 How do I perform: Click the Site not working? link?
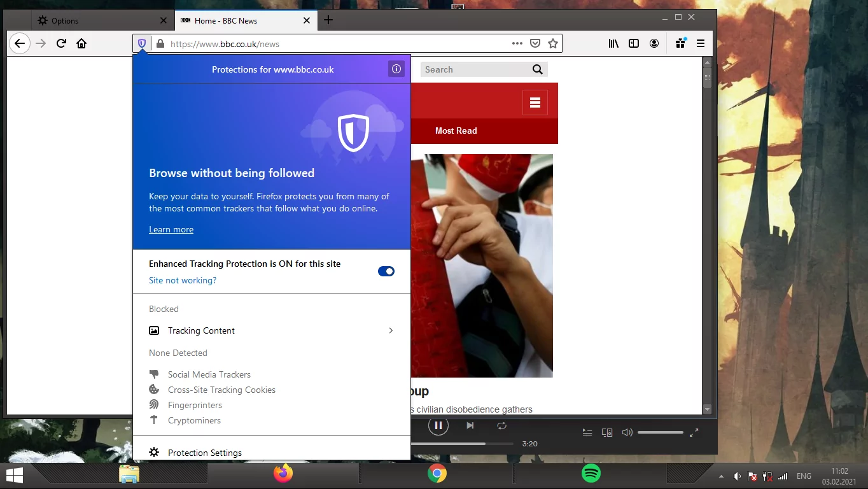coord(183,280)
